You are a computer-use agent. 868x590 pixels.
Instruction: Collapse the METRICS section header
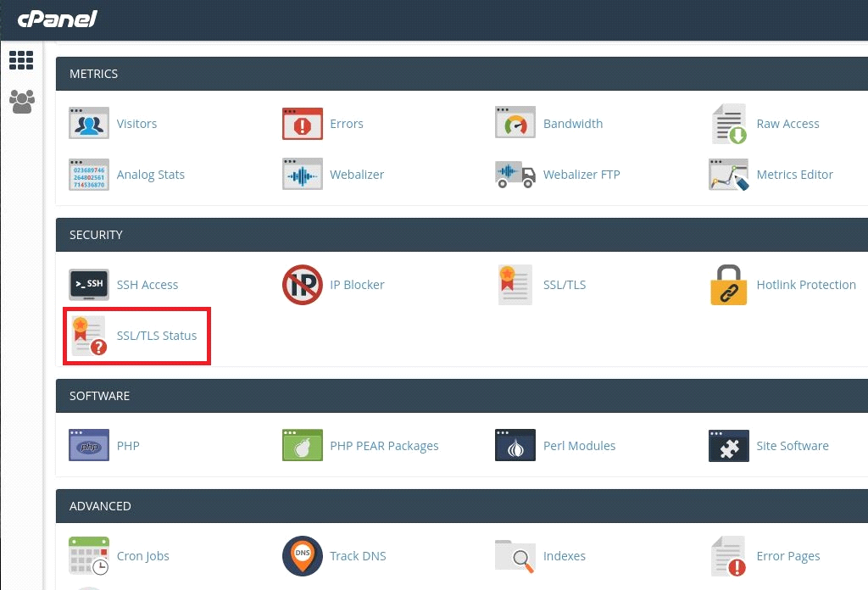pyautogui.click(x=462, y=74)
